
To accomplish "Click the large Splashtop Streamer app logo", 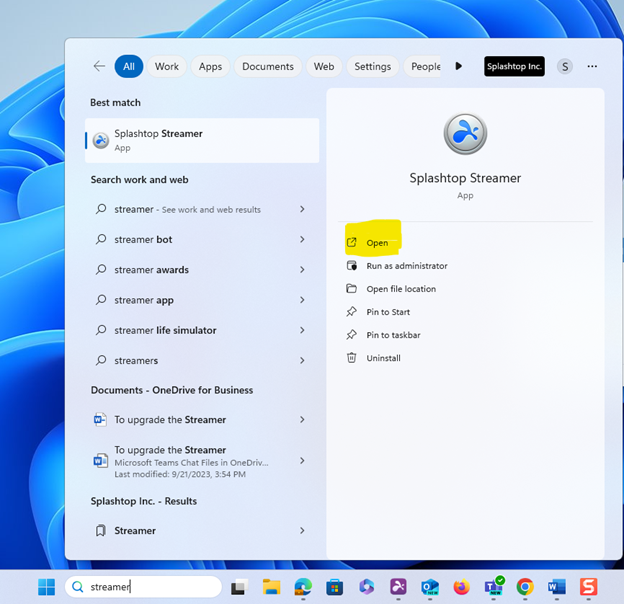I will 465,134.
